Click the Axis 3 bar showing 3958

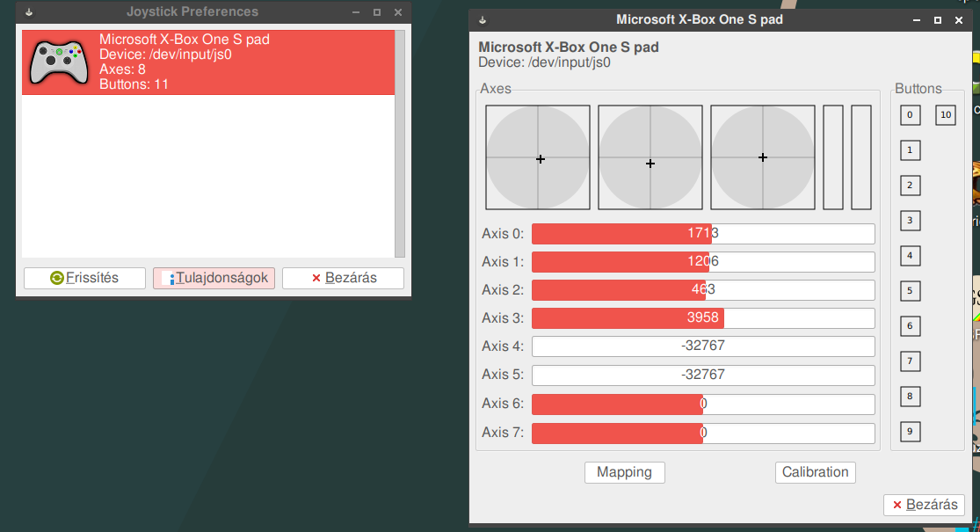(x=703, y=318)
